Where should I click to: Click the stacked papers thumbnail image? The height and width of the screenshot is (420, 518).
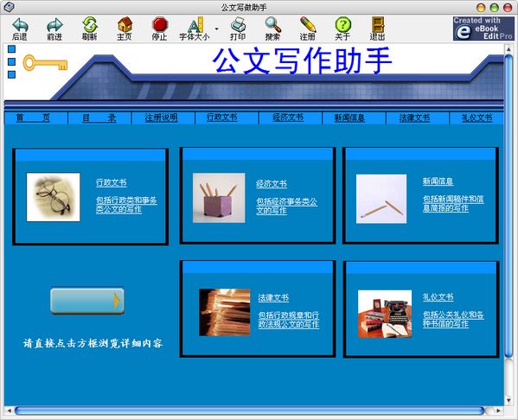225,312
